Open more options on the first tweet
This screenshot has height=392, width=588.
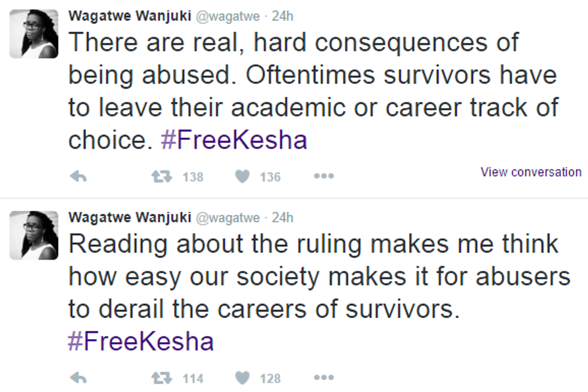[x=324, y=176]
